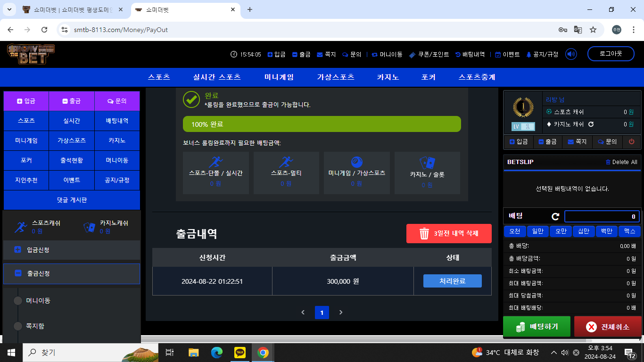Click the refresh icon beside 카지노 캐쉬
644x362 pixels.
pyautogui.click(x=591, y=124)
